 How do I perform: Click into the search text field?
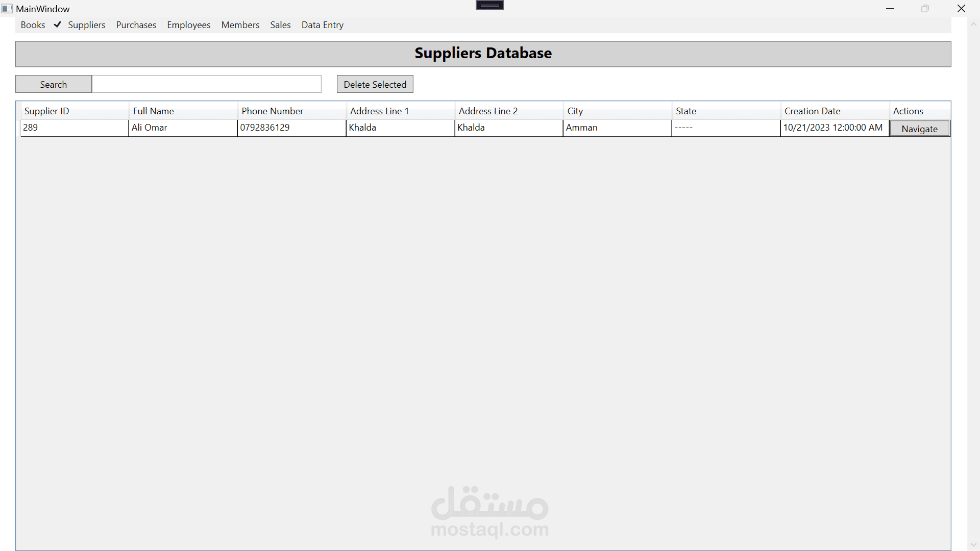pos(206,84)
